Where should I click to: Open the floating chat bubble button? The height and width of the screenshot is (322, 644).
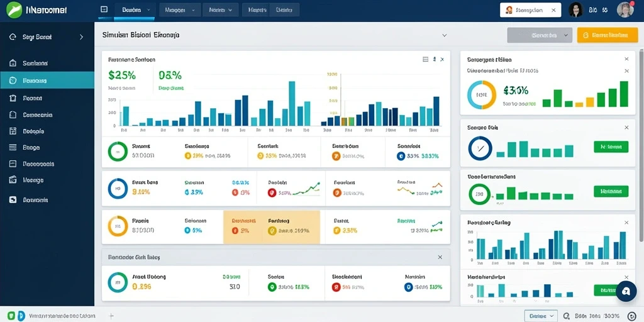coord(626,291)
